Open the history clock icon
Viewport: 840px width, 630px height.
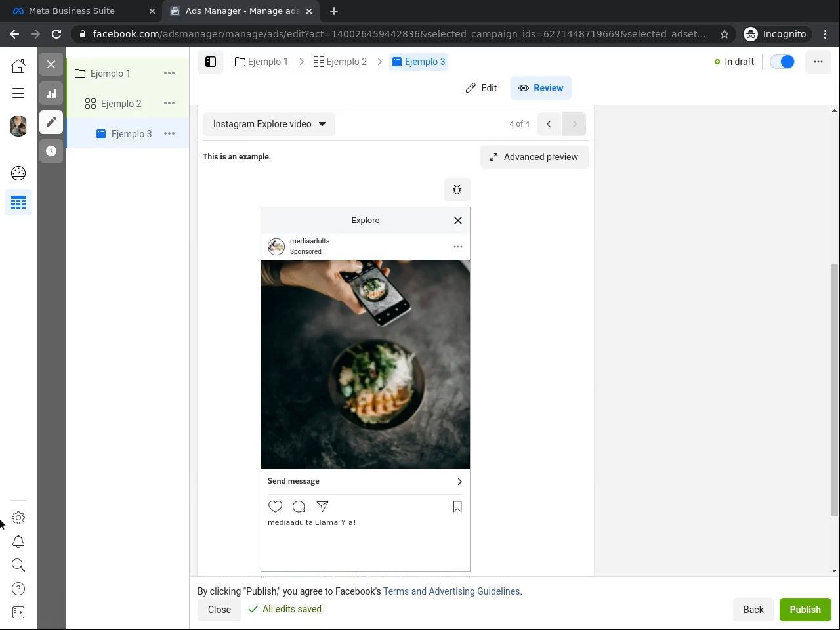click(51, 151)
